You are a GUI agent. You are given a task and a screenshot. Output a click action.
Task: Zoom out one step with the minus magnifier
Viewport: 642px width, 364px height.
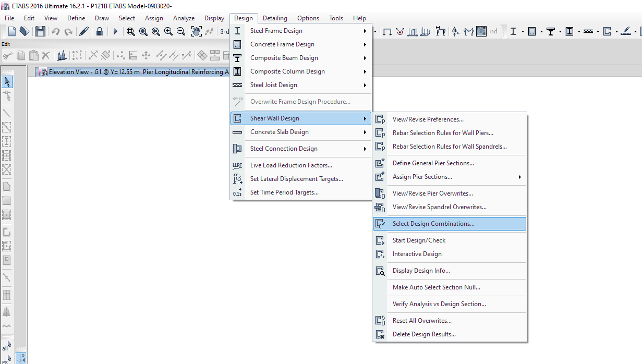181,31
